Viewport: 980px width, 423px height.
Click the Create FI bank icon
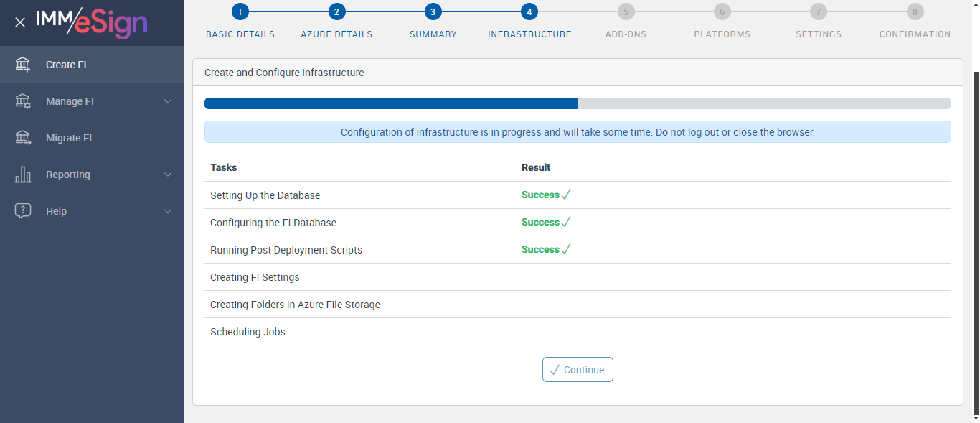pyautogui.click(x=23, y=65)
